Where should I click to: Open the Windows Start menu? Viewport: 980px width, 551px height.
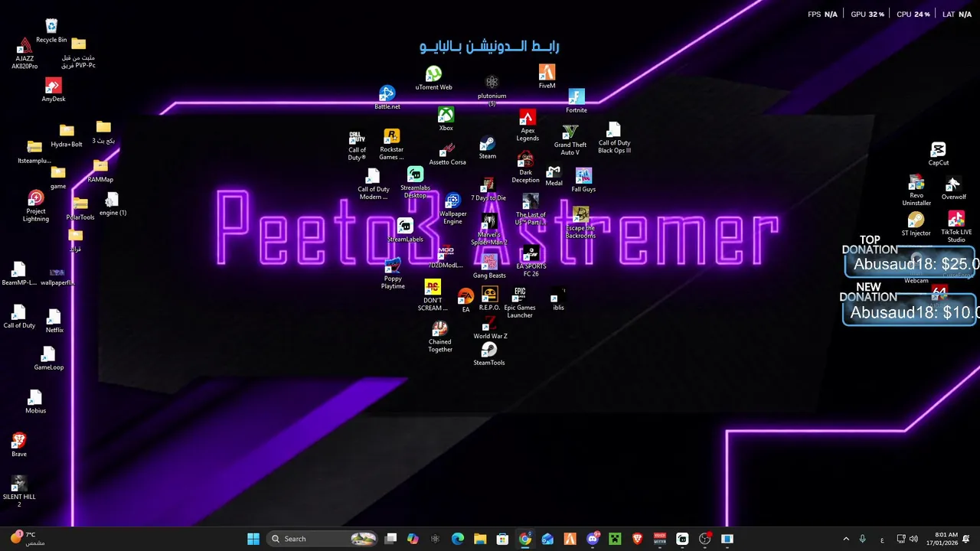coord(253,539)
